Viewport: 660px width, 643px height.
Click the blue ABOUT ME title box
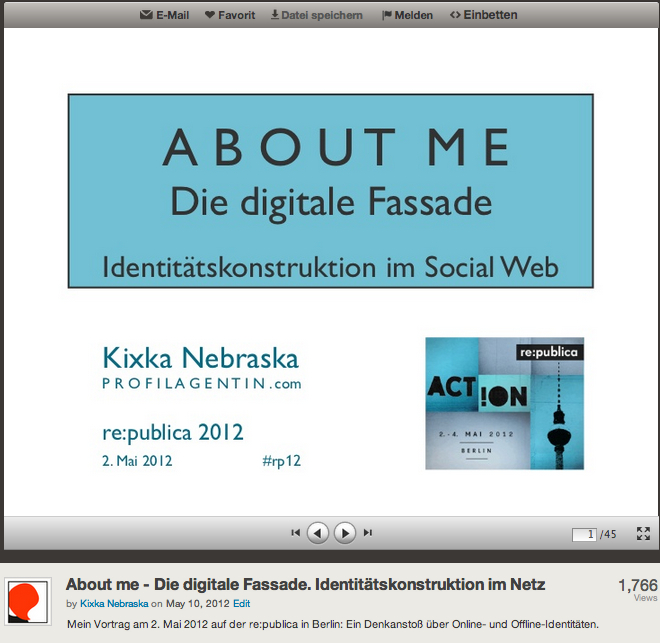click(x=330, y=191)
